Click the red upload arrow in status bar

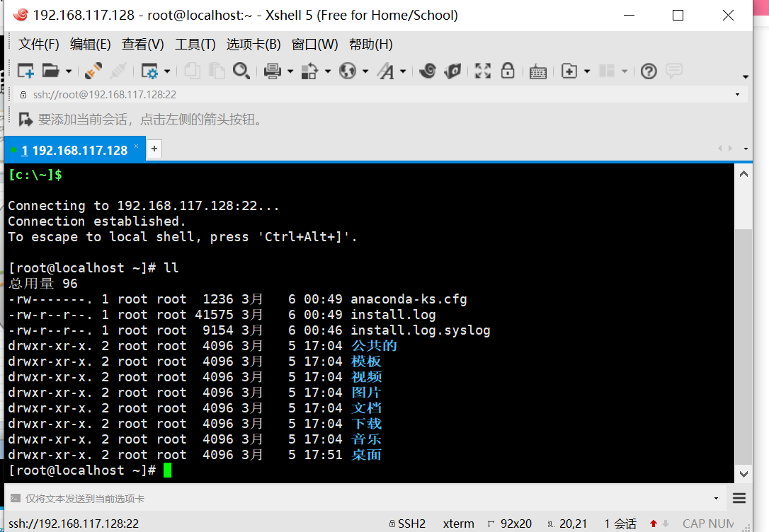(x=654, y=524)
